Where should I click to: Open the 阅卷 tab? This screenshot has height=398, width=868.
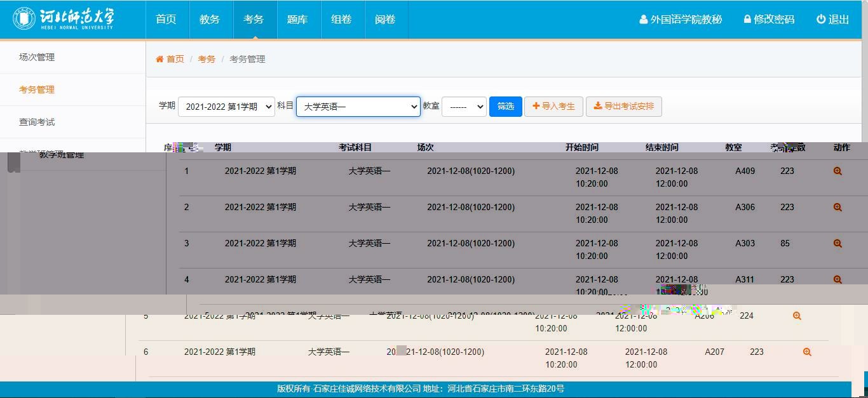[x=385, y=19]
